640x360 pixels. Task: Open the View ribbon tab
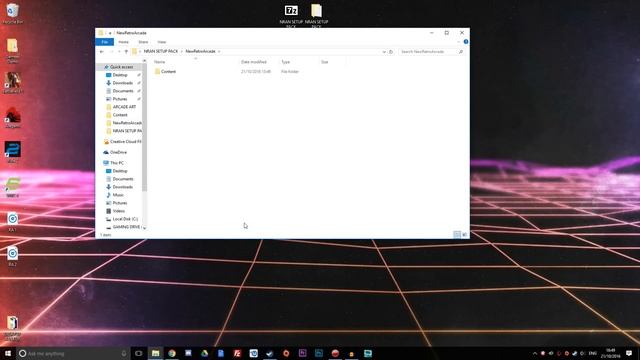pyautogui.click(x=162, y=42)
